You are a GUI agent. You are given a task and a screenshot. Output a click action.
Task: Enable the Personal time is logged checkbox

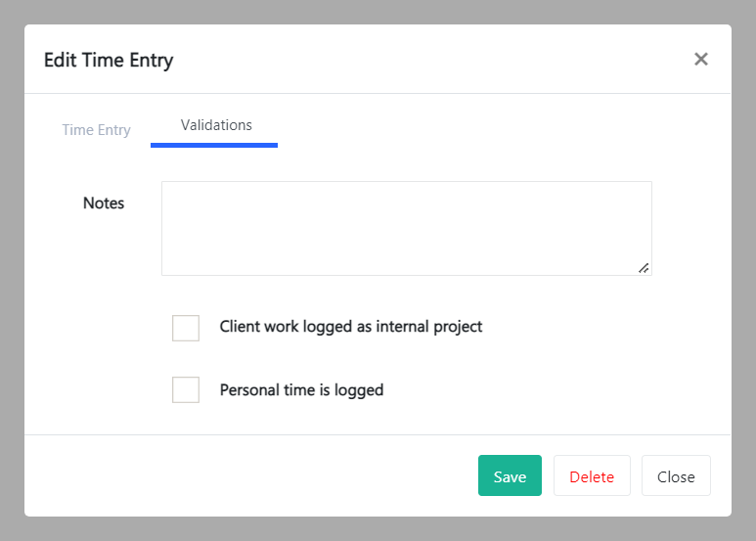point(186,390)
